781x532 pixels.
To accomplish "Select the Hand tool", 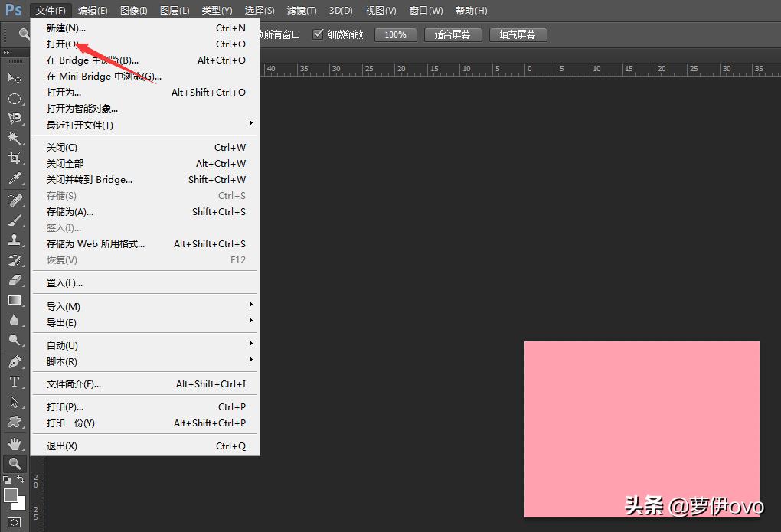I will [x=15, y=443].
